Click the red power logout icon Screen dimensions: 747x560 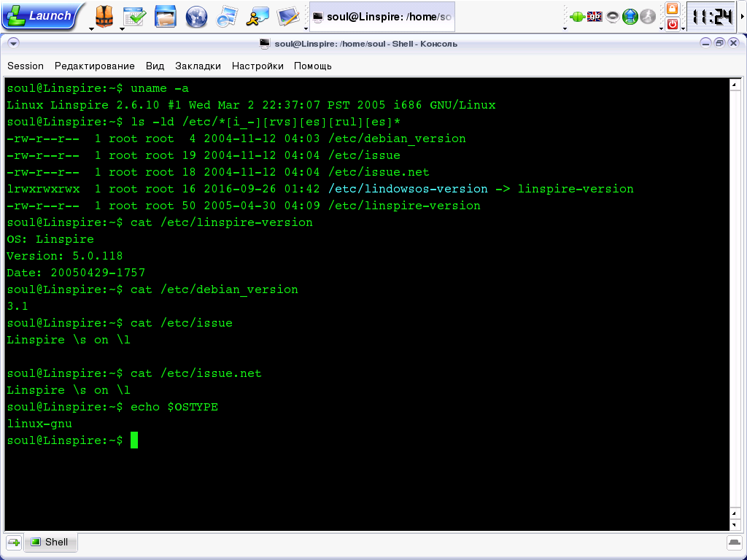pos(672,24)
